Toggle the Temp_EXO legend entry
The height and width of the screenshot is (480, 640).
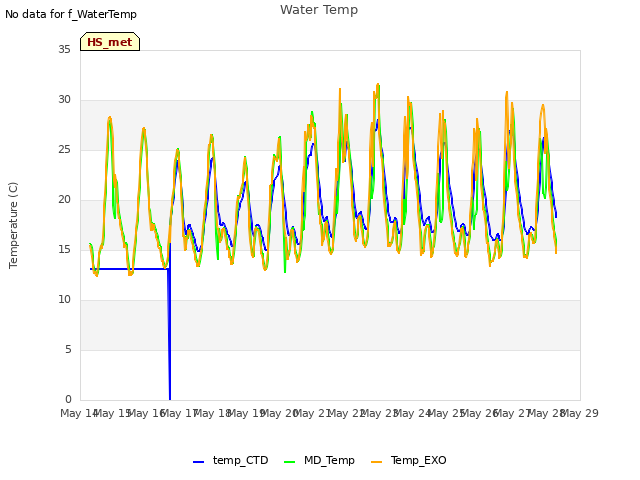click(x=409, y=460)
